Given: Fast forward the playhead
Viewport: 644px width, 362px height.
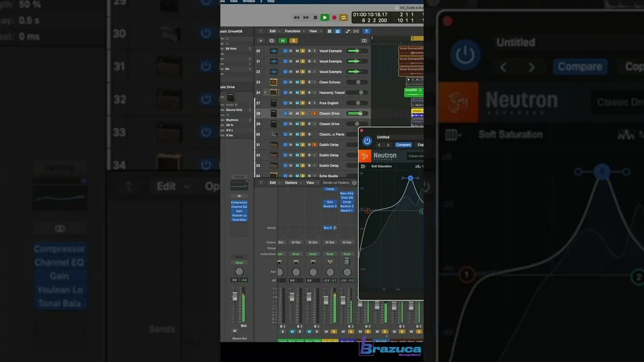Looking at the screenshot, I should (x=306, y=17).
